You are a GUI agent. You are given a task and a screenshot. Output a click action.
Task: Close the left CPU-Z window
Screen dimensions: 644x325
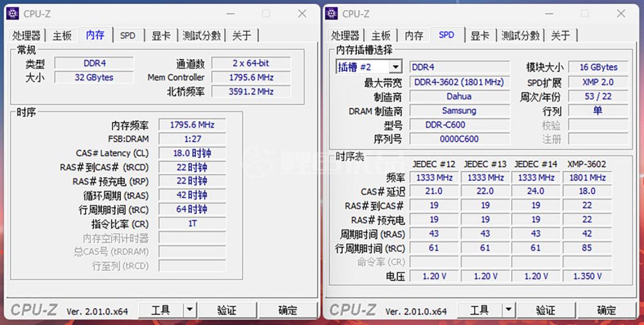tap(302, 14)
